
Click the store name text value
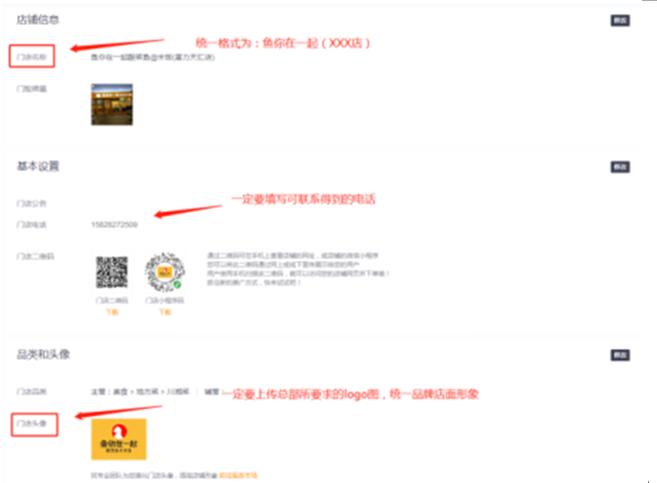pyautogui.click(x=153, y=57)
